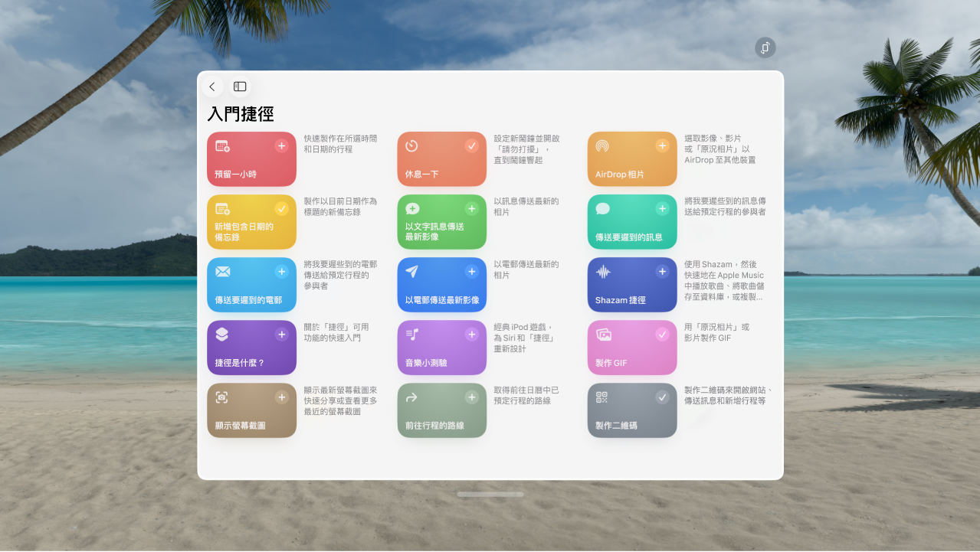
Task: Click the speech bubble icon on 傳送要遲到的訊息
Action: 602,209
